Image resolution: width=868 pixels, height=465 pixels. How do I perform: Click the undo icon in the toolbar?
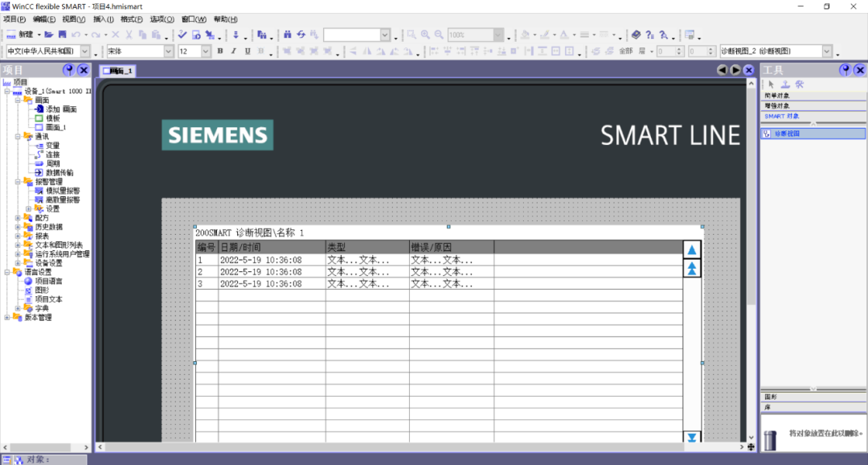[x=75, y=34]
